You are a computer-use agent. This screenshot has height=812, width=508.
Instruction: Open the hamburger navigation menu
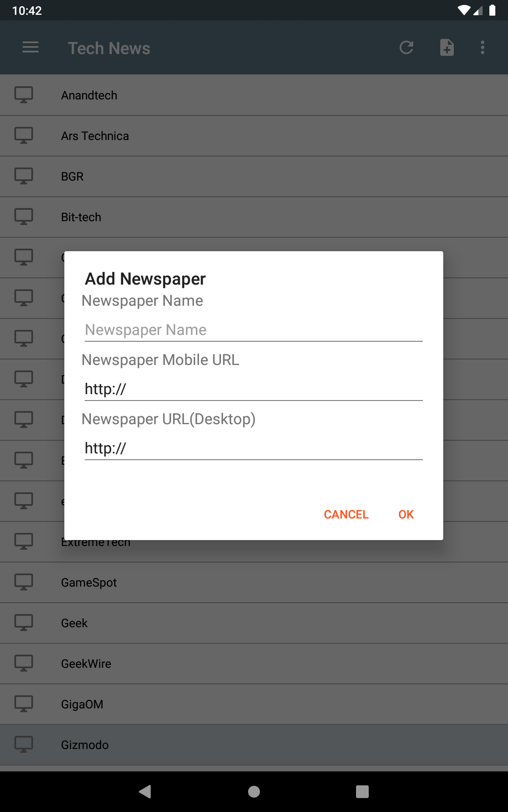[x=30, y=47]
